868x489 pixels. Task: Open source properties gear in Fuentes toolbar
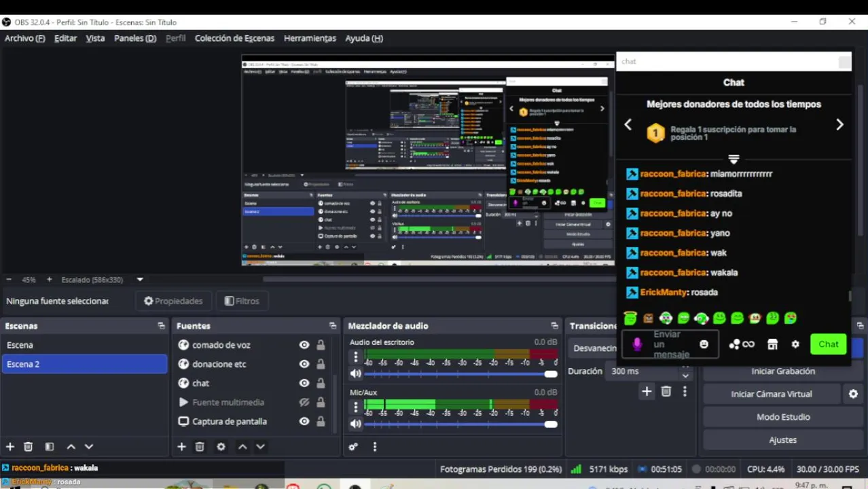(221, 446)
